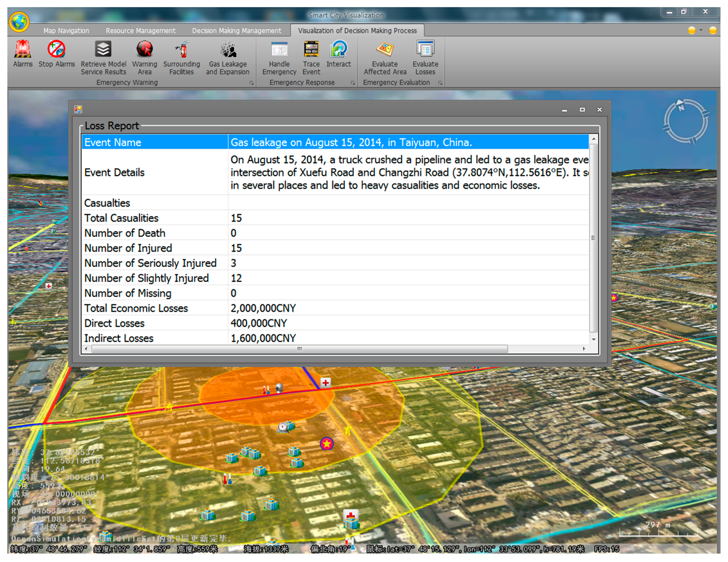Viewport: 728px width, 562px height.
Task: Click the globe application logo button
Action: click(x=19, y=22)
